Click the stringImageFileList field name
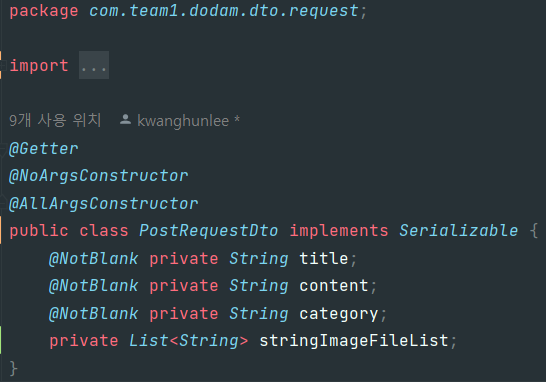Image resolution: width=546 pixels, height=382 pixels. click(x=354, y=341)
